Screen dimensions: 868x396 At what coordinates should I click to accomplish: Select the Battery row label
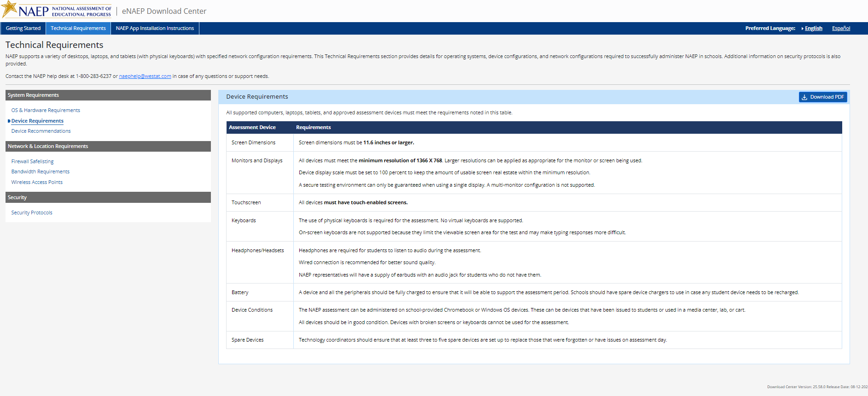coord(240,292)
